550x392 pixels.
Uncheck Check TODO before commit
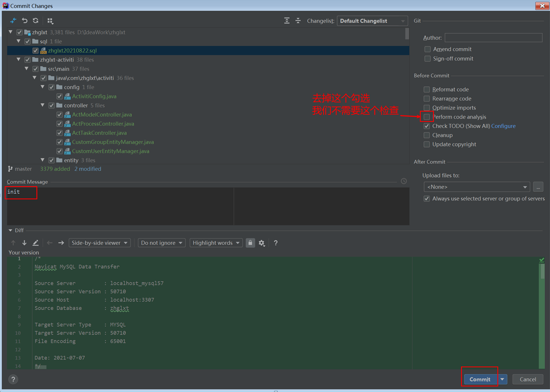[426, 126]
